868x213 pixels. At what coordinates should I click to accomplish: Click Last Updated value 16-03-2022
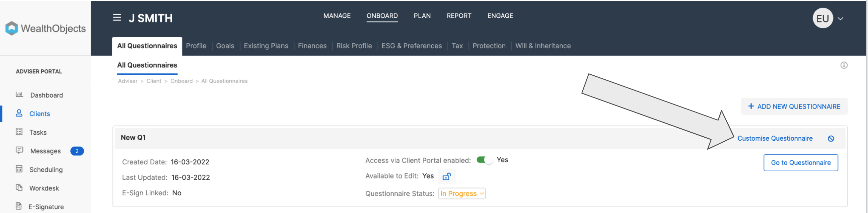[190, 177]
